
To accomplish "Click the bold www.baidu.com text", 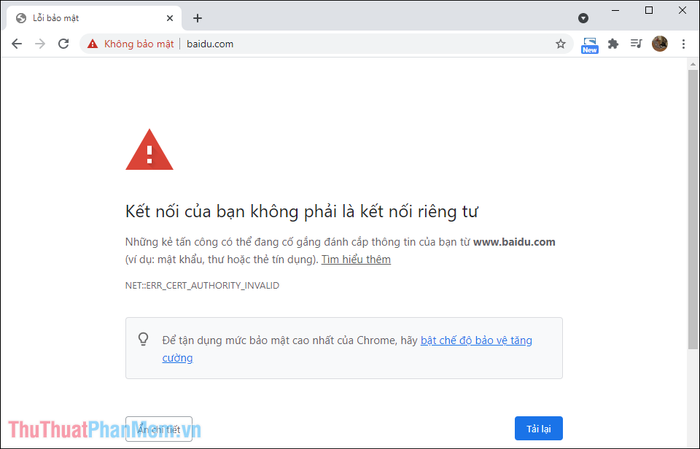I will click(x=514, y=242).
